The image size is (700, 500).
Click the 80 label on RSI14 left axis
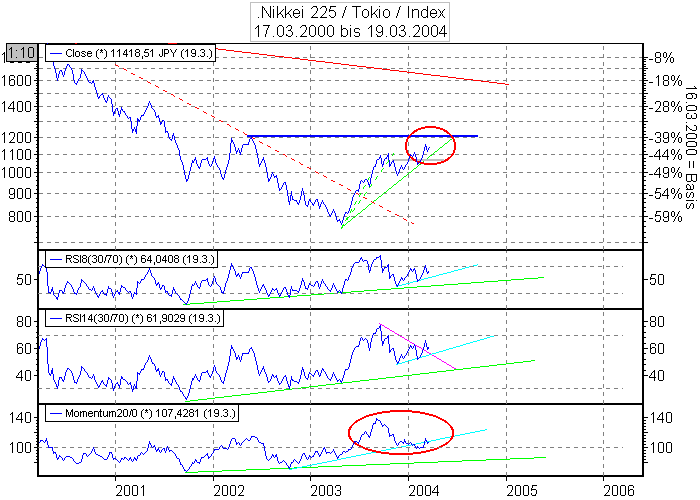(24, 321)
